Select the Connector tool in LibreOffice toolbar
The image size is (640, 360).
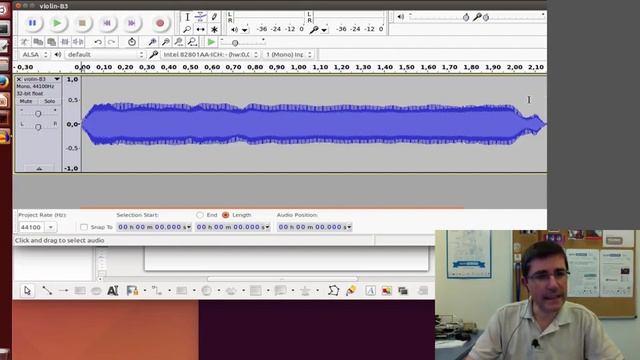(156, 291)
